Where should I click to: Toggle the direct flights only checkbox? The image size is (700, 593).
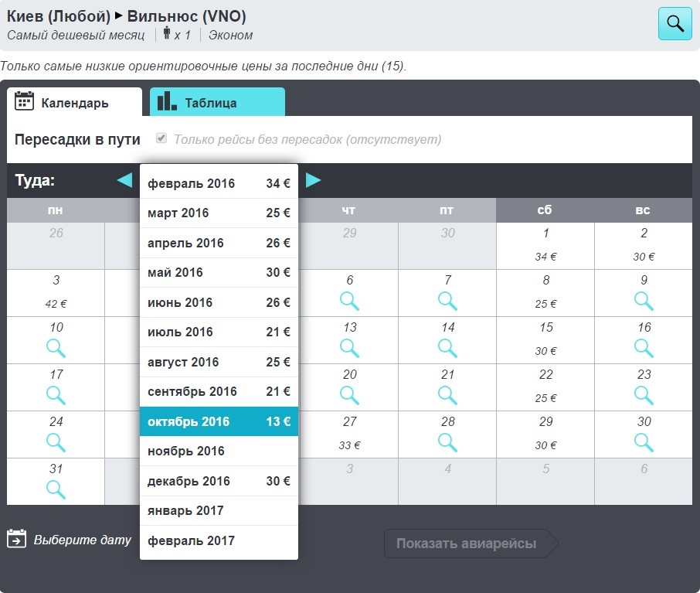pos(161,138)
